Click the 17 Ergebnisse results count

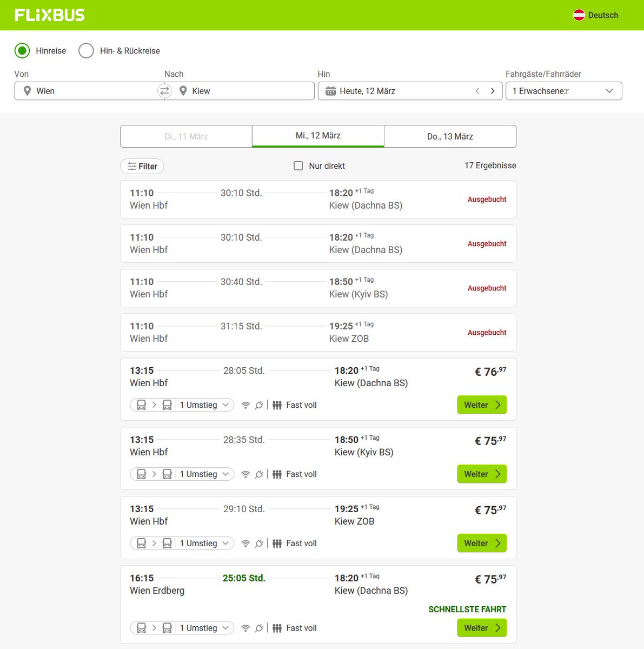coord(490,165)
